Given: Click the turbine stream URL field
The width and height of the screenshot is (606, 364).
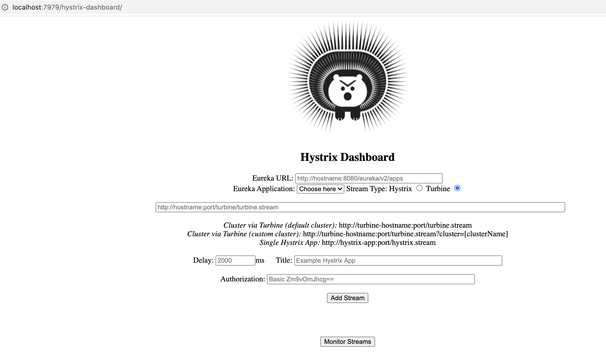Looking at the screenshot, I should [360, 207].
